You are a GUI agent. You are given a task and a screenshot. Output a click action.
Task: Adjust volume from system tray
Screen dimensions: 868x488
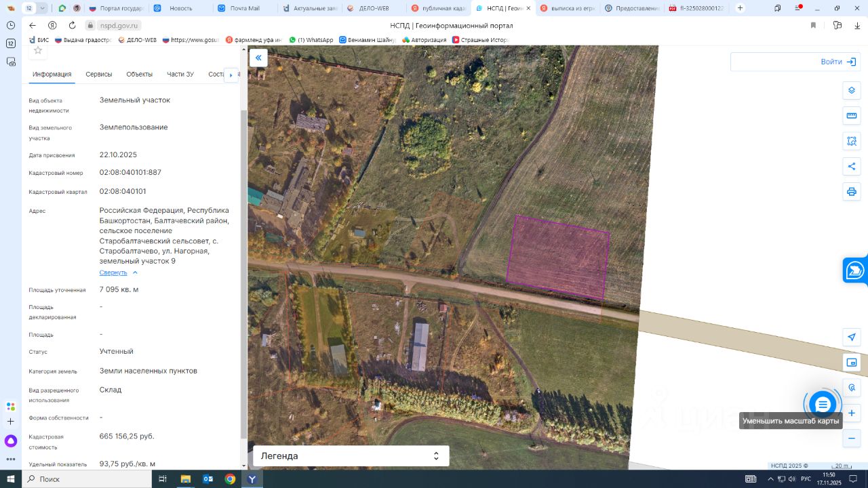(x=791, y=479)
